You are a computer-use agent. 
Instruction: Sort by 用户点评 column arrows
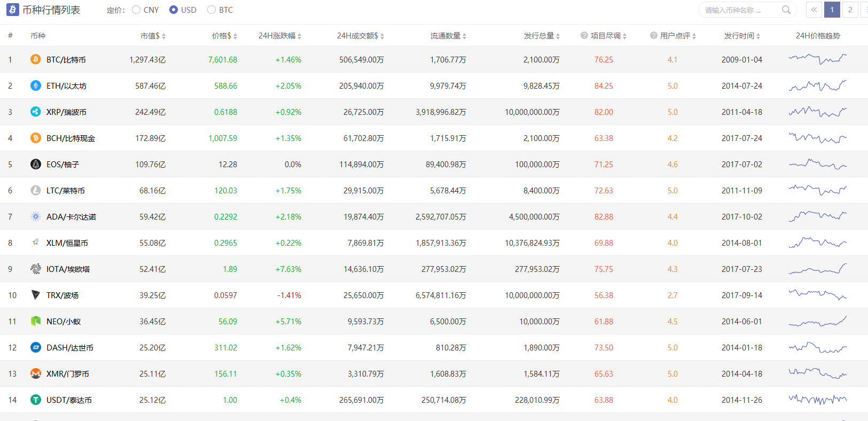pos(694,36)
